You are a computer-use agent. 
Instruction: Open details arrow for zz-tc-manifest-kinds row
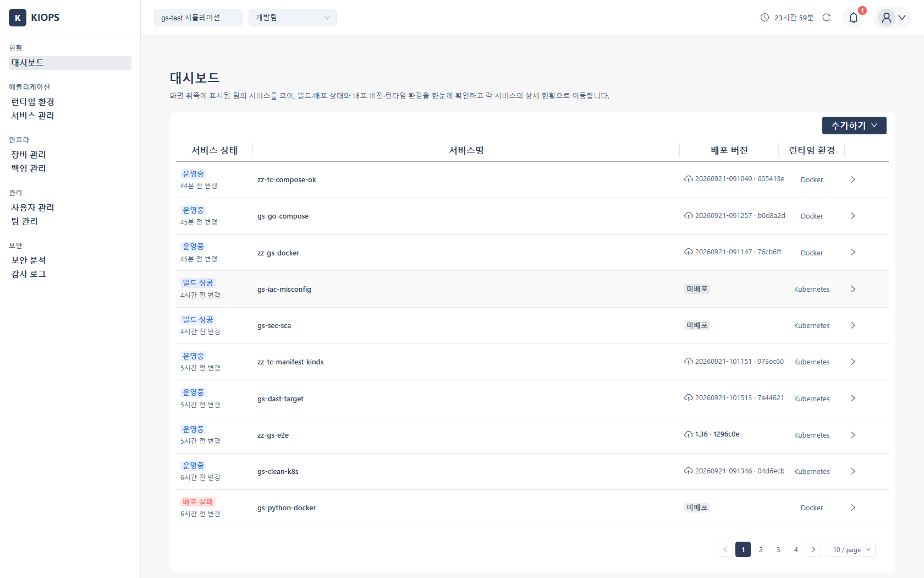pyautogui.click(x=853, y=362)
